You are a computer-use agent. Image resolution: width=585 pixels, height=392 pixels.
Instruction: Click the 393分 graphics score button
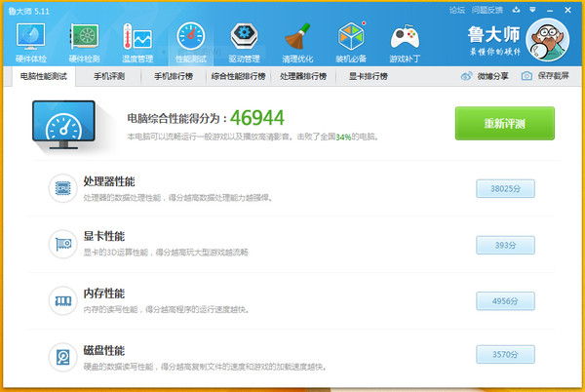tap(505, 245)
